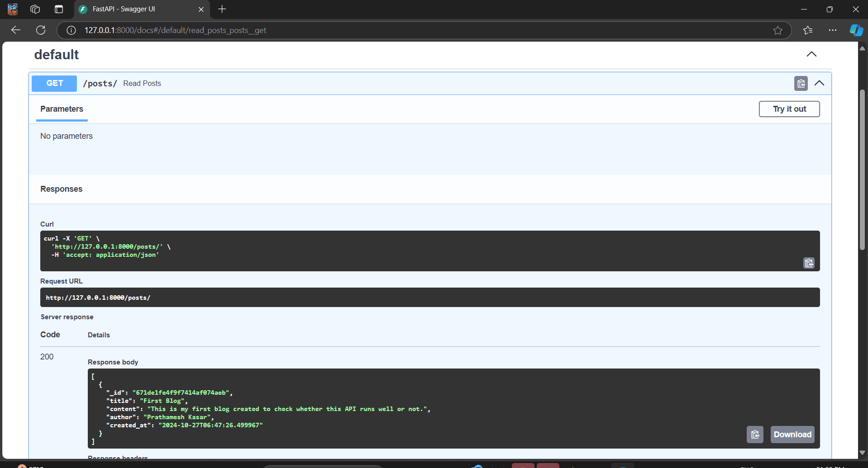Click the "First Blog" title value
The width and height of the screenshot is (868, 468).
click(x=162, y=401)
